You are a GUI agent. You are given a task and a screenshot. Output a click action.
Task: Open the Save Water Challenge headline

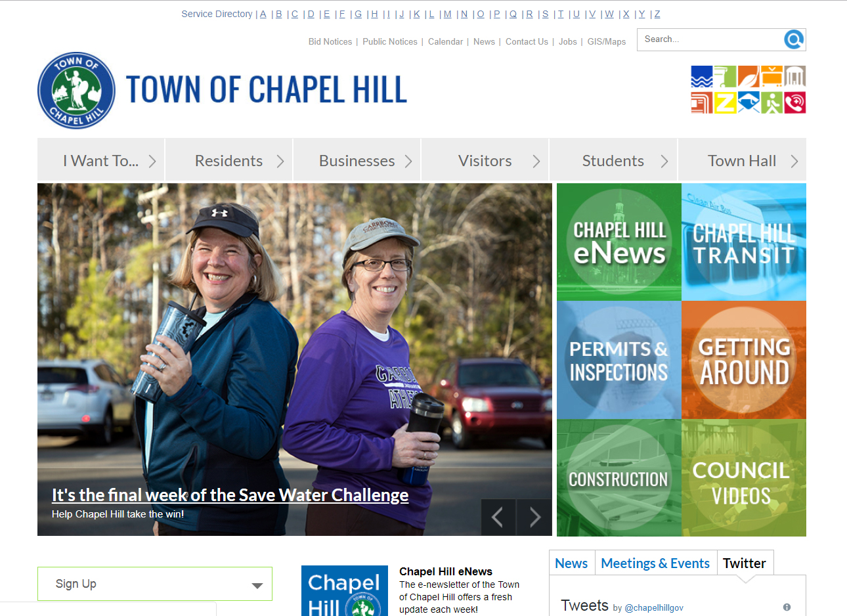point(230,495)
